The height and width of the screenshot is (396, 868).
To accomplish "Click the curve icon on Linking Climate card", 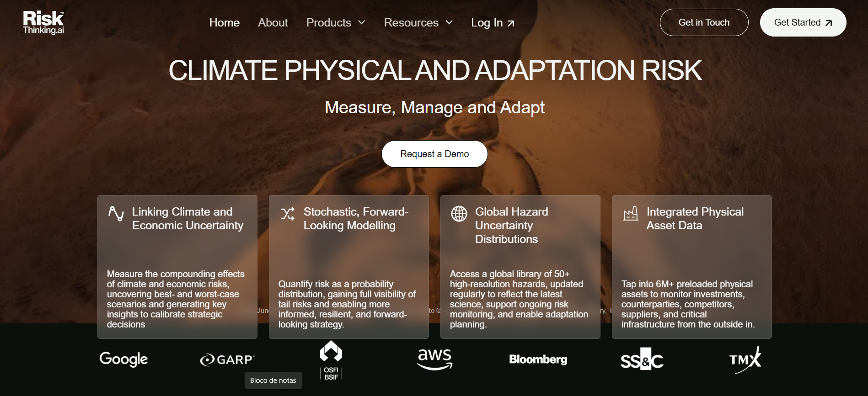I will (116, 213).
